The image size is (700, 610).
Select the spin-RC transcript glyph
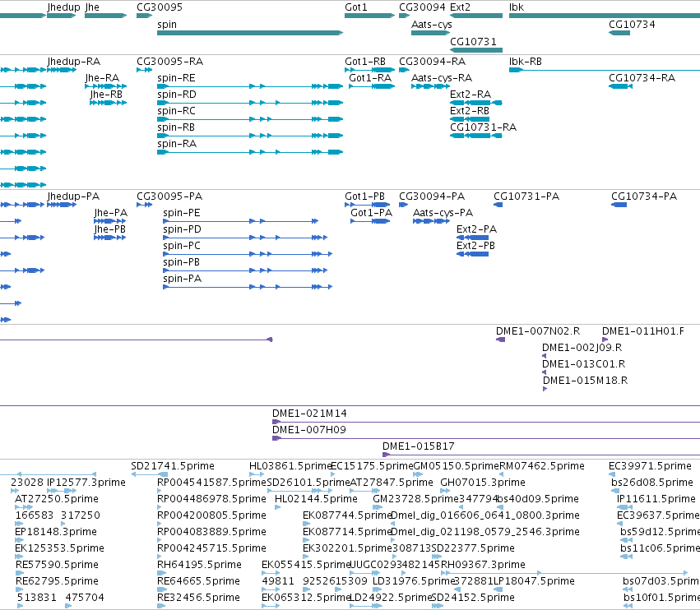[x=250, y=119]
